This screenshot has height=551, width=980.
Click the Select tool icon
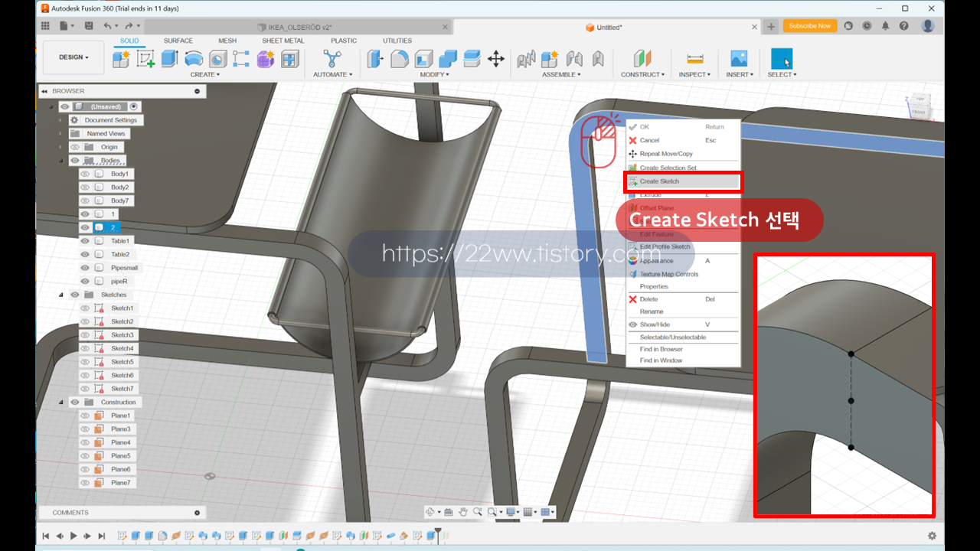click(782, 59)
